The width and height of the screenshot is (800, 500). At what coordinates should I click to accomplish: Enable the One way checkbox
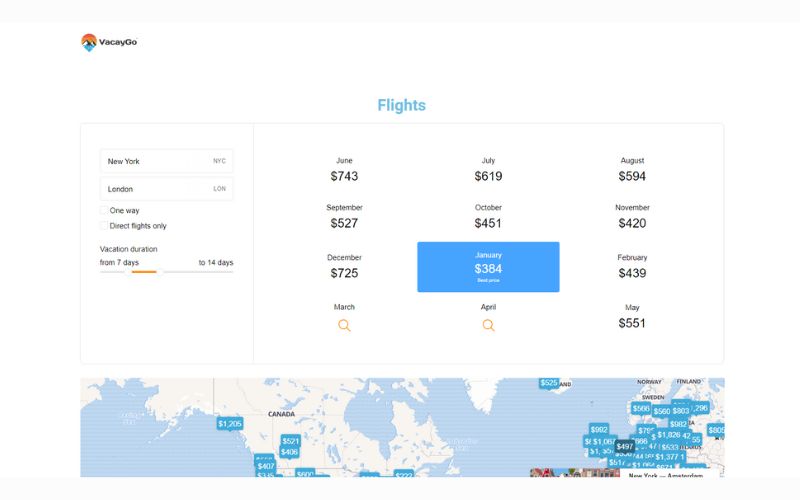[104, 210]
